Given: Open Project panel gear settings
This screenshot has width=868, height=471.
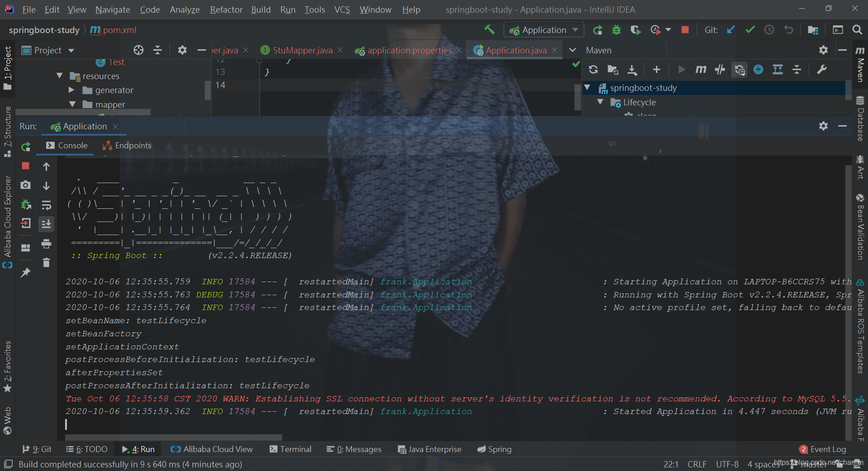Looking at the screenshot, I should pyautogui.click(x=182, y=50).
